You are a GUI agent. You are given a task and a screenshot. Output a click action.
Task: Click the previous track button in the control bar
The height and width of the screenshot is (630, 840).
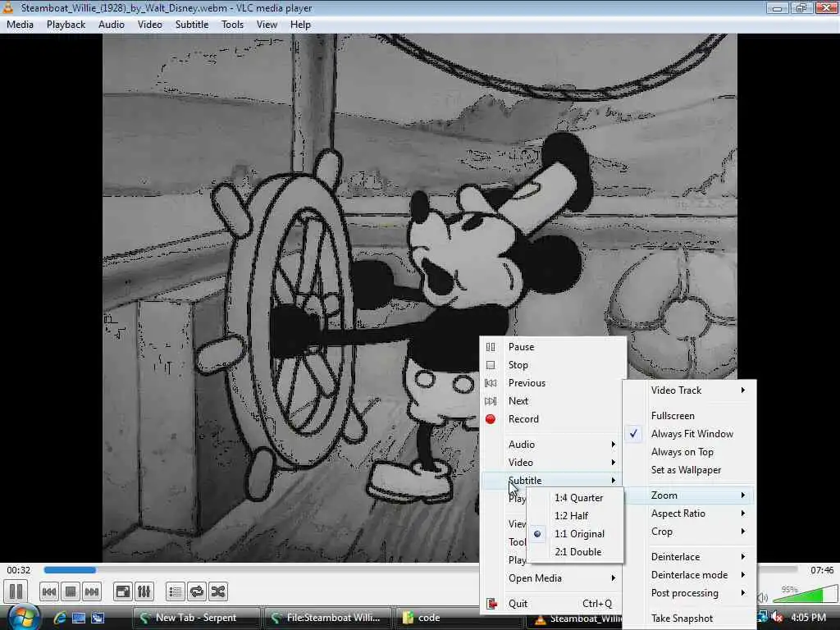48,591
